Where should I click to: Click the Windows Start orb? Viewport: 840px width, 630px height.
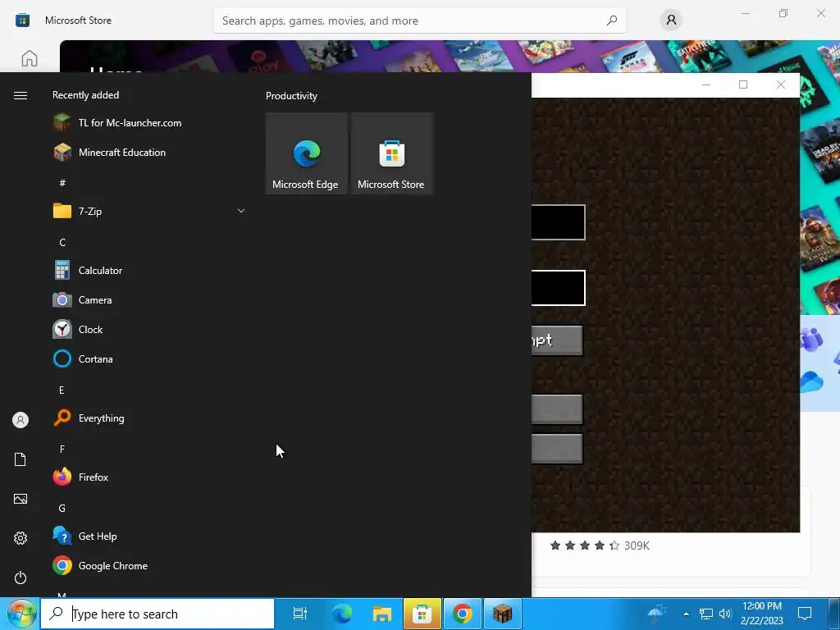[21, 614]
